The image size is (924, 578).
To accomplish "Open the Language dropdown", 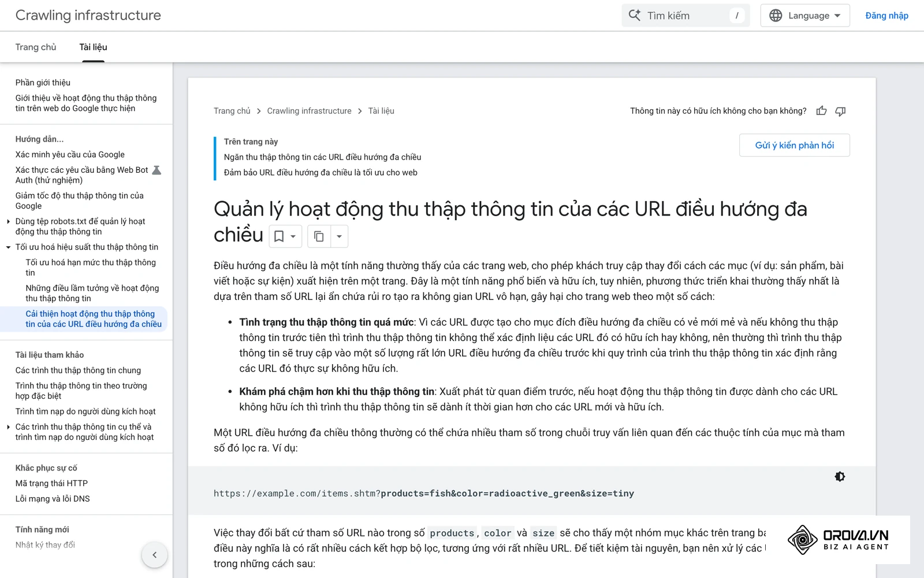I will pos(805,16).
